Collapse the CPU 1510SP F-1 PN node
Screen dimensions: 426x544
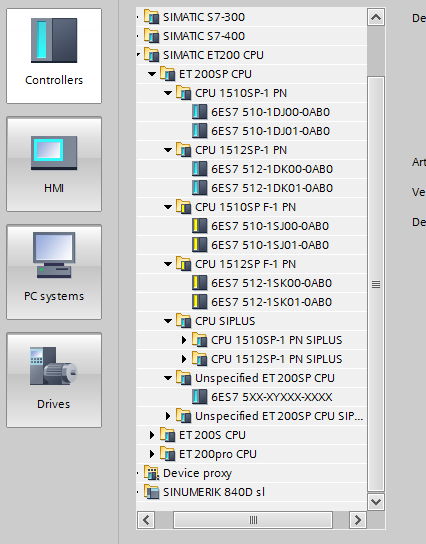168,207
